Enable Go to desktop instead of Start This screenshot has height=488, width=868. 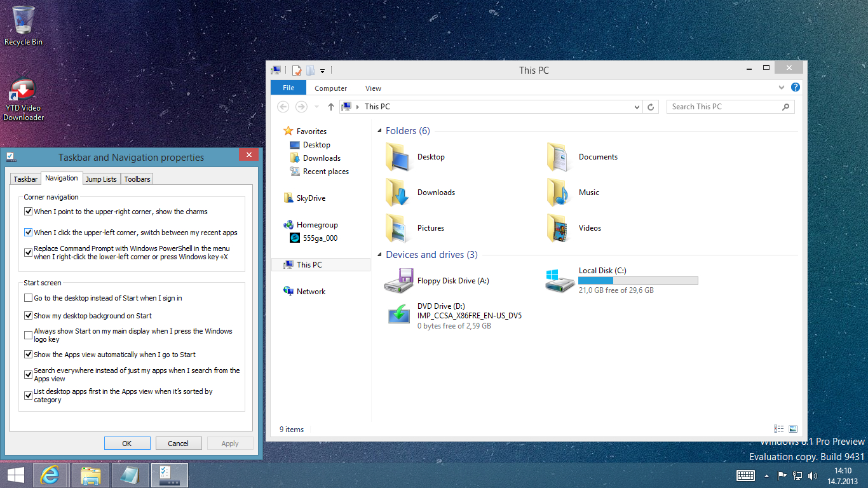pos(28,298)
